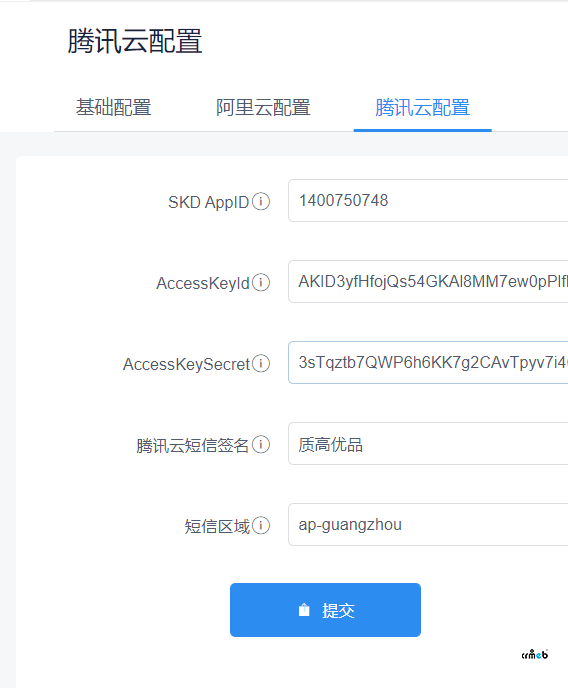Select the 腾讯云配置 tab
568x688 pixels.
(422, 108)
